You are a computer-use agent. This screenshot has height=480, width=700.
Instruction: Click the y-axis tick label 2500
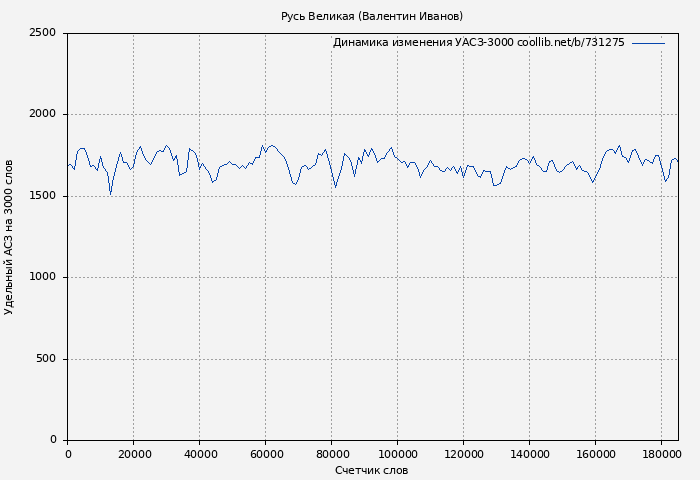click(43, 33)
